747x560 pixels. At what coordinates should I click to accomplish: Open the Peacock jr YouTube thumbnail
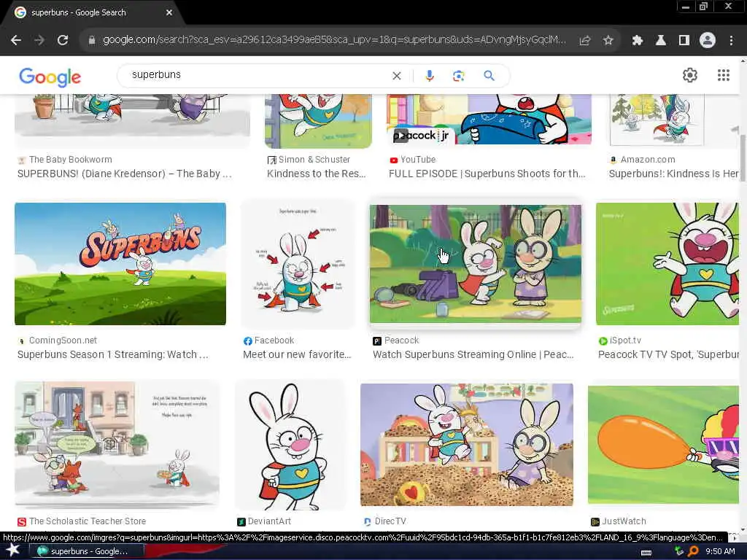tap(489, 119)
